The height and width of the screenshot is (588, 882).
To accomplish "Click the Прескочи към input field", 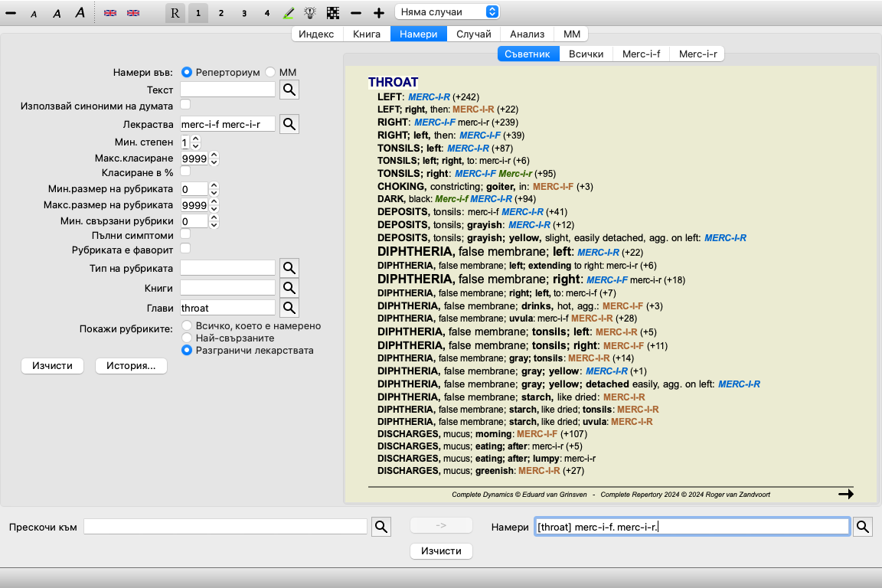I will (226, 527).
